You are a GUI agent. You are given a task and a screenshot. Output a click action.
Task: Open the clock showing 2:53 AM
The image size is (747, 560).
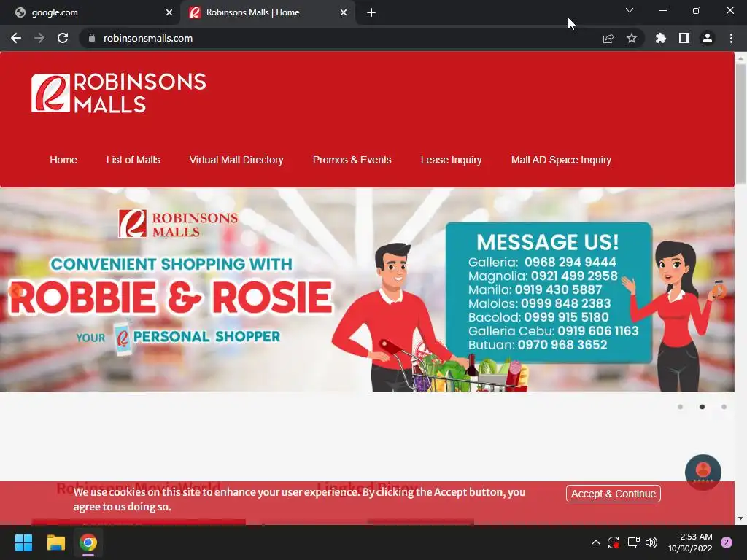click(x=690, y=542)
